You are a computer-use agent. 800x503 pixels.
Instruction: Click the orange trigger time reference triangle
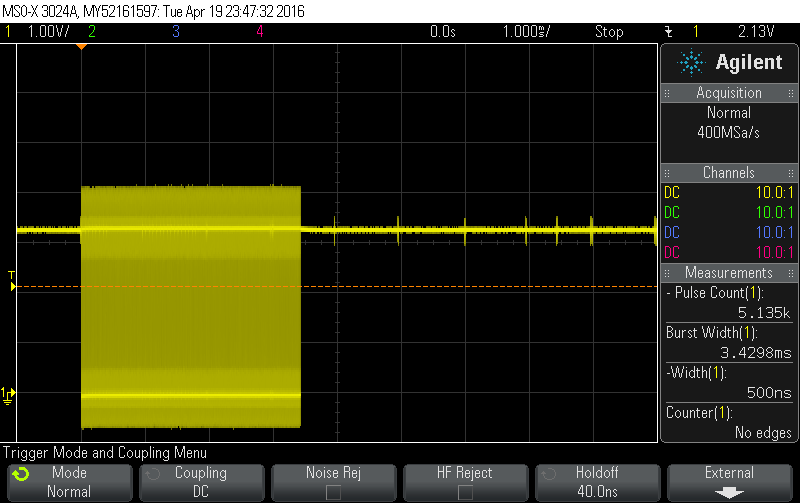(x=82, y=47)
